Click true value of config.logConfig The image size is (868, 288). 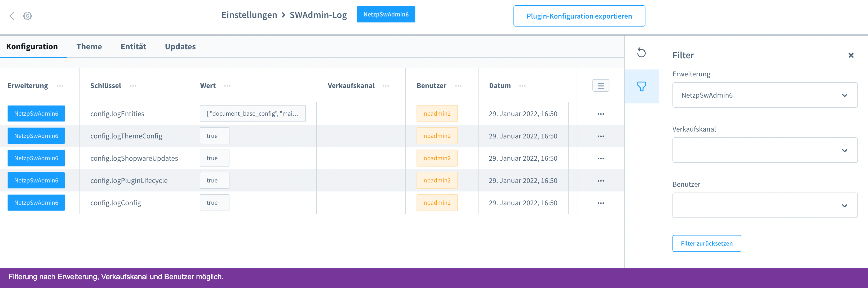click(x=215, y=203)
